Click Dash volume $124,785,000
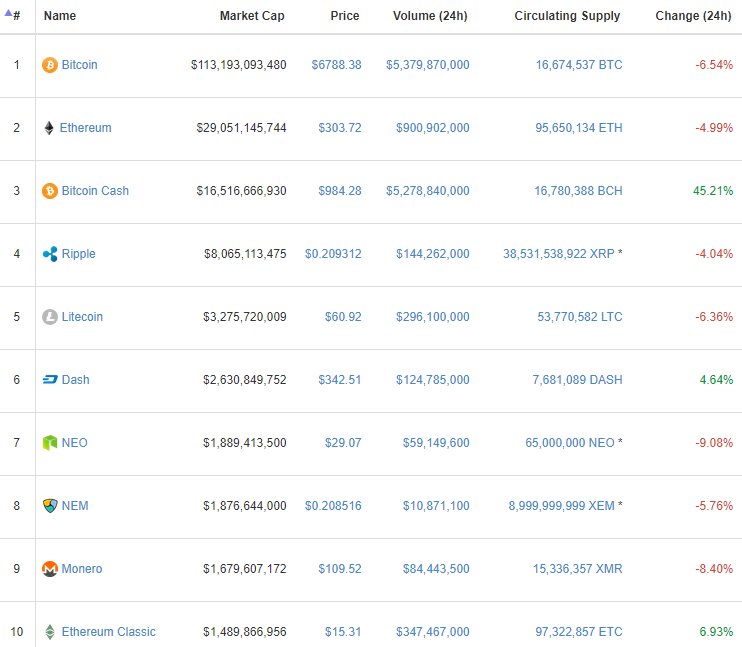 click(433, 380)
